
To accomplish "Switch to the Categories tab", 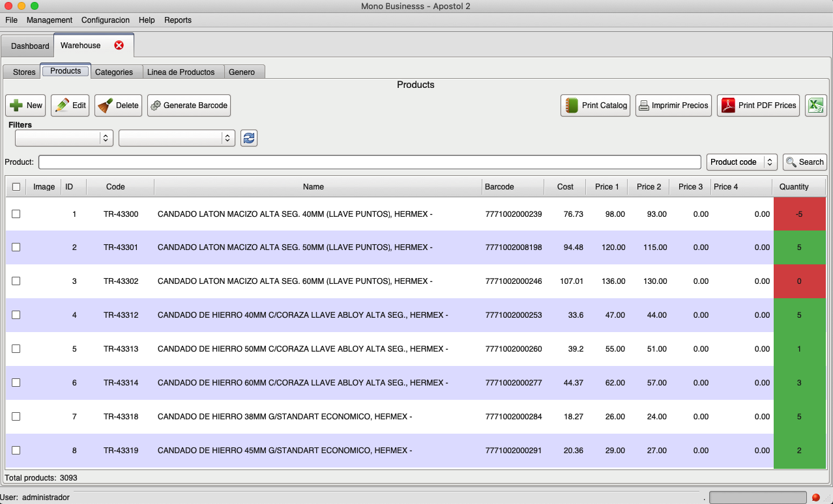I will [114, 72].
